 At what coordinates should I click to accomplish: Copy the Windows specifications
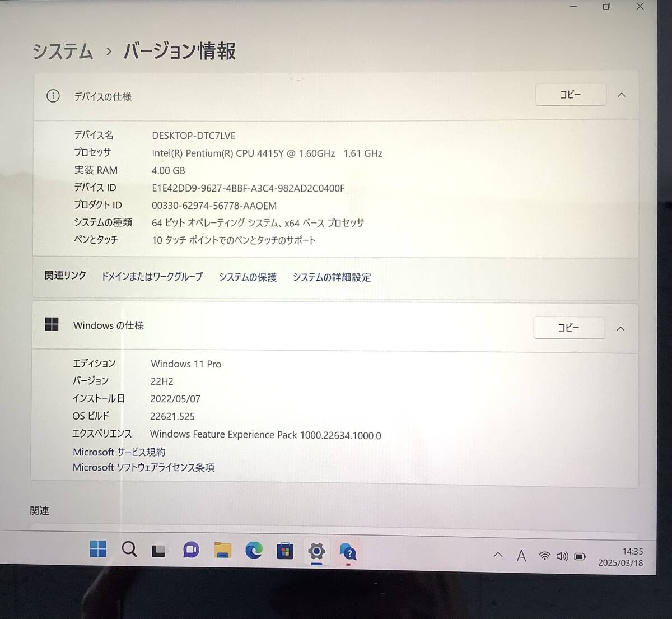(x=569, y=328)
